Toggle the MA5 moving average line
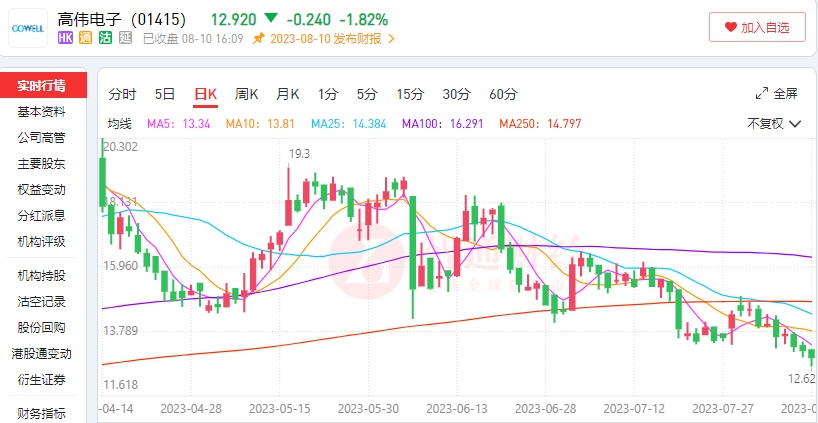Image resolution: width=818 pixels, height=423 pixels. coord(179,124)
